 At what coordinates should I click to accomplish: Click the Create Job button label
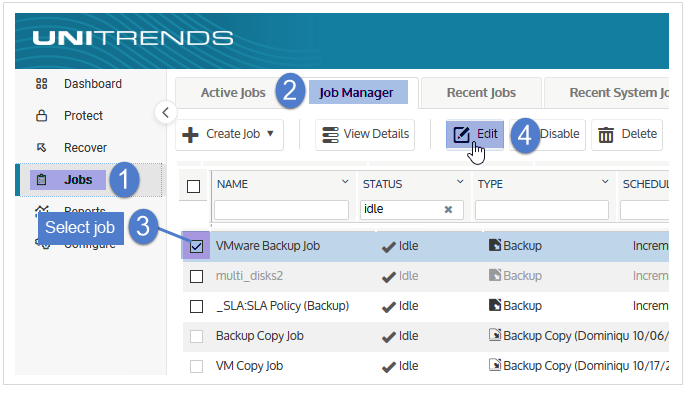click(x=233, y=134)
